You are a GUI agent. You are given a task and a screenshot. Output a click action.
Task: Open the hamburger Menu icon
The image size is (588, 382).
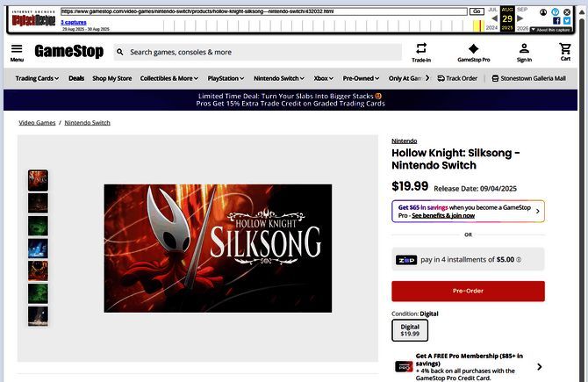[17, 49]
